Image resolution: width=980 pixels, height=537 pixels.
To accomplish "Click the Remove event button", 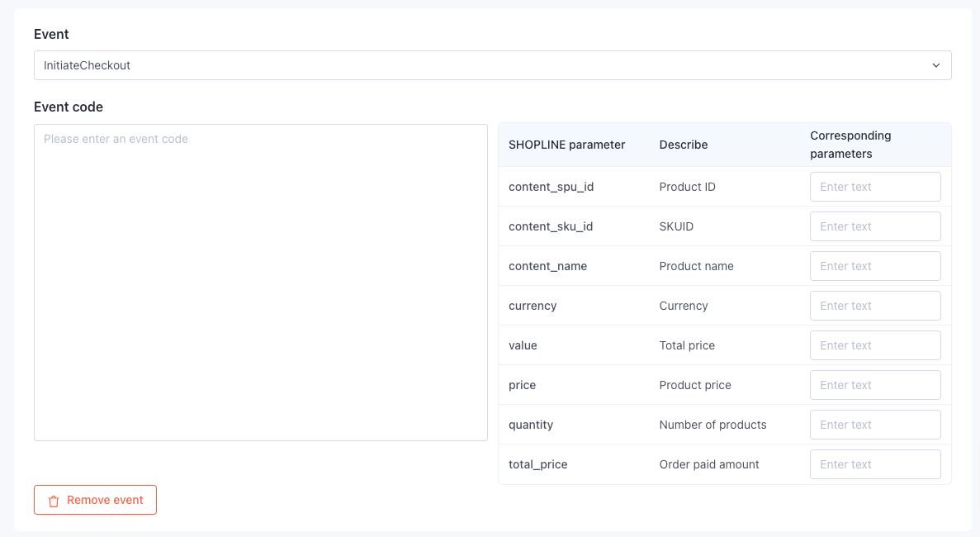I will [x=95, y=500].
